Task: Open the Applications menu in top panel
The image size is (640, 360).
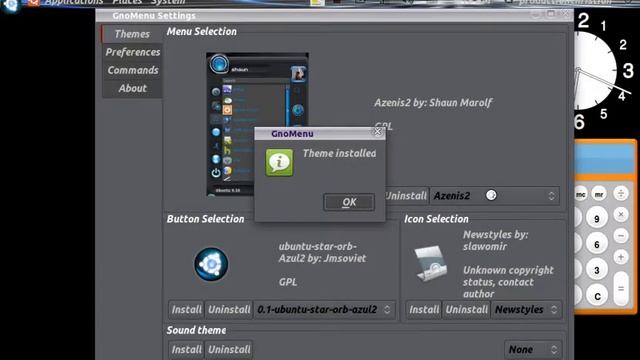Action: coord(74,2)
